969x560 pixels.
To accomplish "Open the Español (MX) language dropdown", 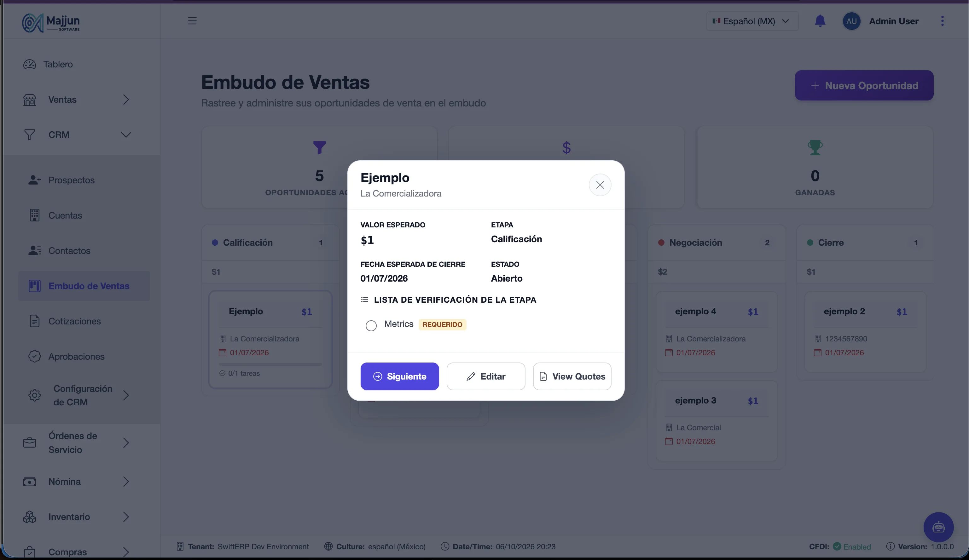I will click(x=752, y=21).
